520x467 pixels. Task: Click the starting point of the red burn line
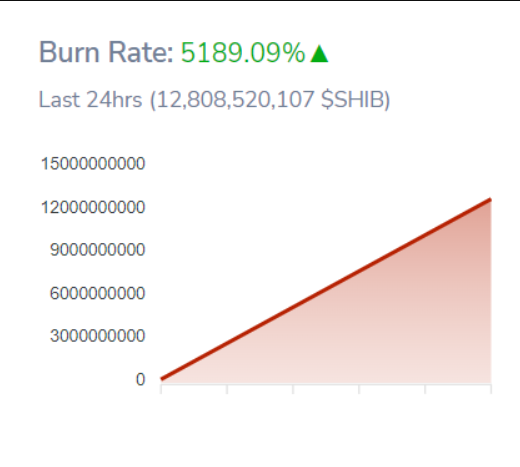(162, 379)
